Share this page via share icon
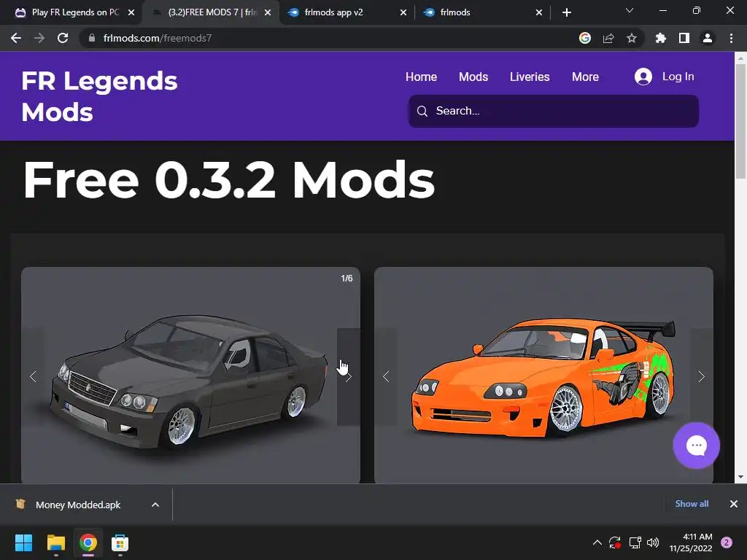Image resolution: width=747 pixels, height=560 pixels. coord(608,38)
